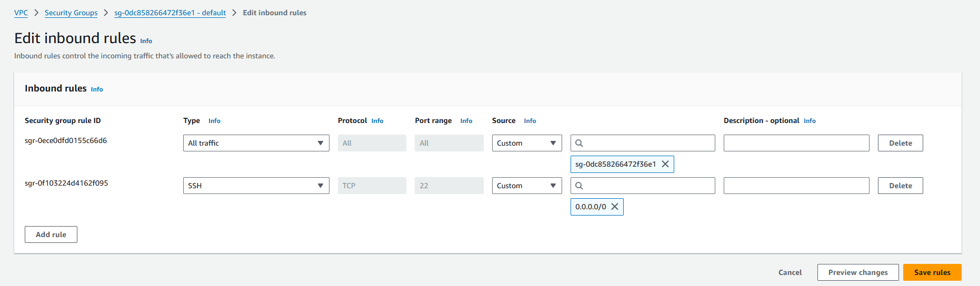The image size is (980, 286).
Task: Open the sg-0dc858266472f36e1 - default breadcrumb
Action: tap(170, 13)
